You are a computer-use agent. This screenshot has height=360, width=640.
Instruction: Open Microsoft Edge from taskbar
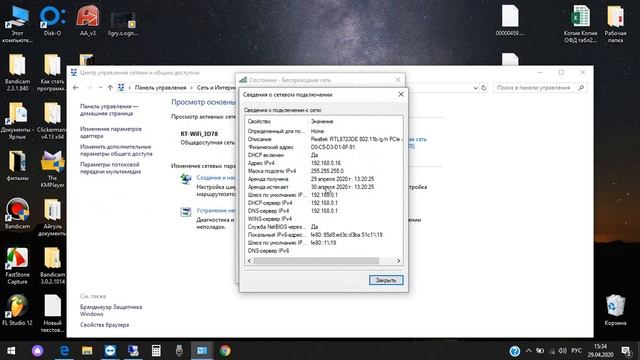(x=64, y=351)
